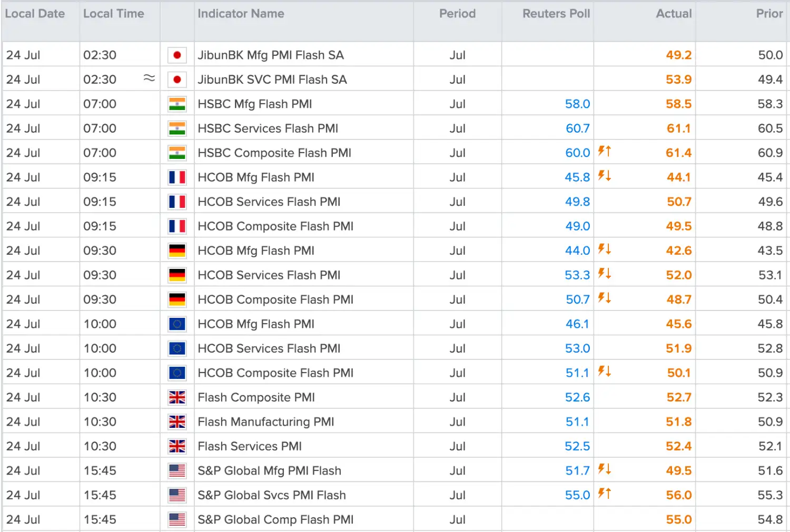Image resolution: width=790 pixels, height=532 pixels.
Task: Open the S&P Global Mfg PMI Flash indicator
Action: pos(270,471)
